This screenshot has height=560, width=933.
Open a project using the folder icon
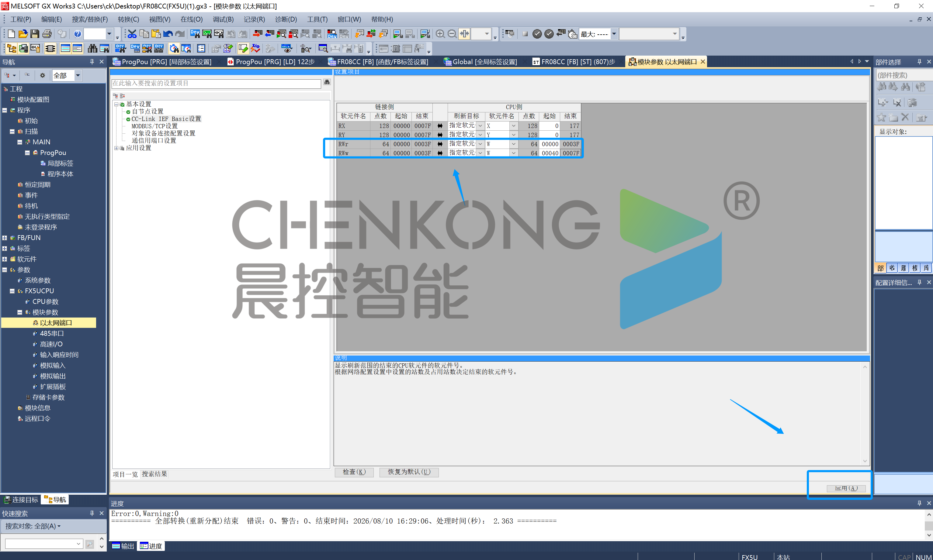[23, 34]
